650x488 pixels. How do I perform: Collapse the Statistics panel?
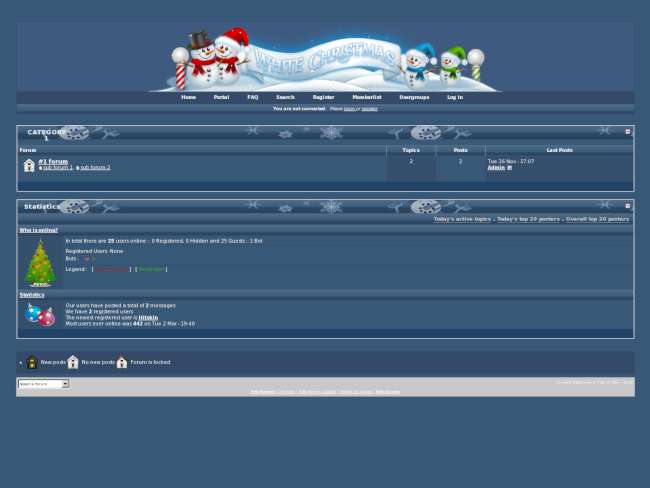coord(627,206)
